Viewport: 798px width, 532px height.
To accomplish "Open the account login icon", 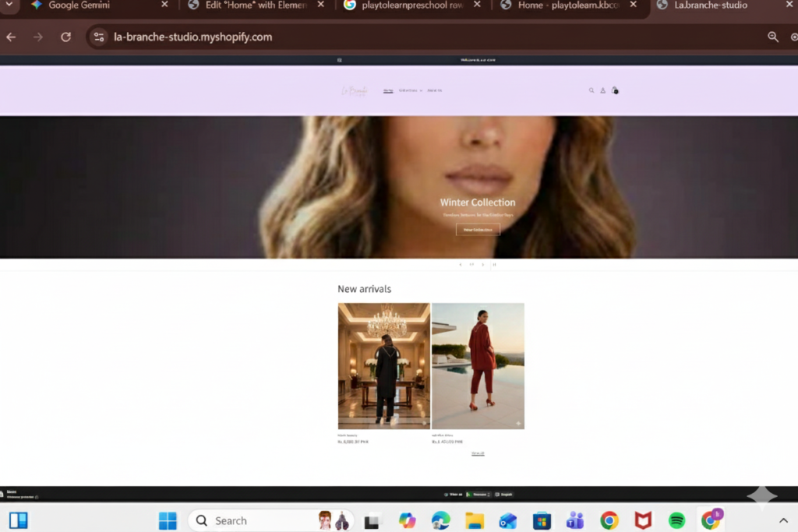I will click(x=602, y=90).
